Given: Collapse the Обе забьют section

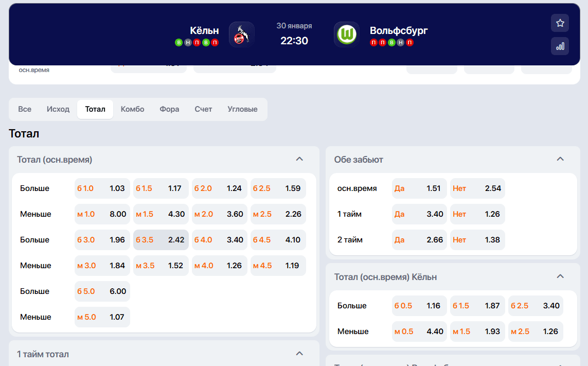Looking at the screenshot, I should pyautogui.click(x=560, y=159).
